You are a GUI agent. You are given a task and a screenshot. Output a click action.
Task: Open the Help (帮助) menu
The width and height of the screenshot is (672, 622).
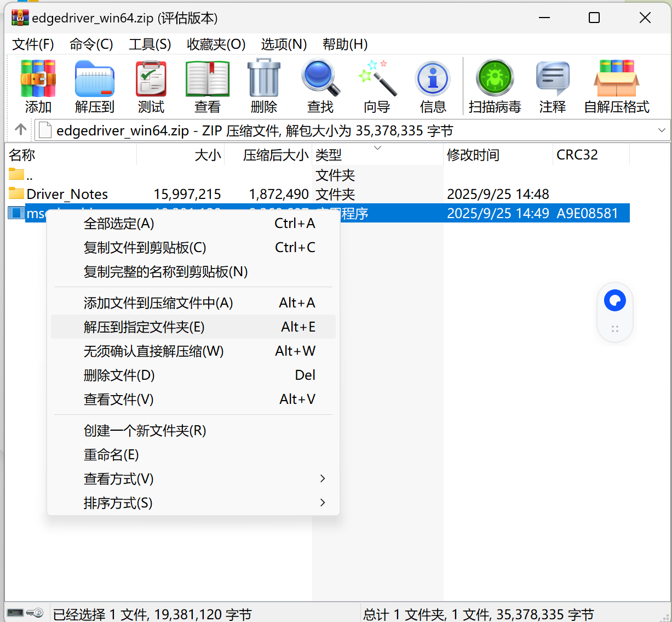[x=345, y=44]
